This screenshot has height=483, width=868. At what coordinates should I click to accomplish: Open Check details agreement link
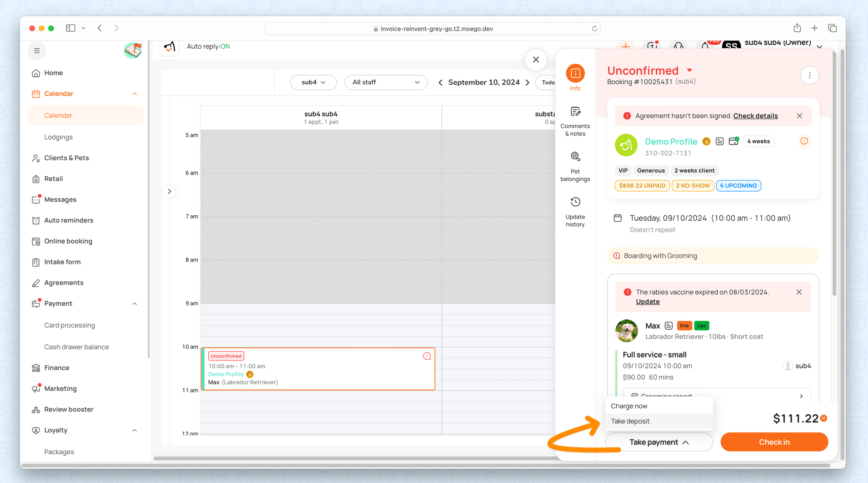click(x=755, y=116)
